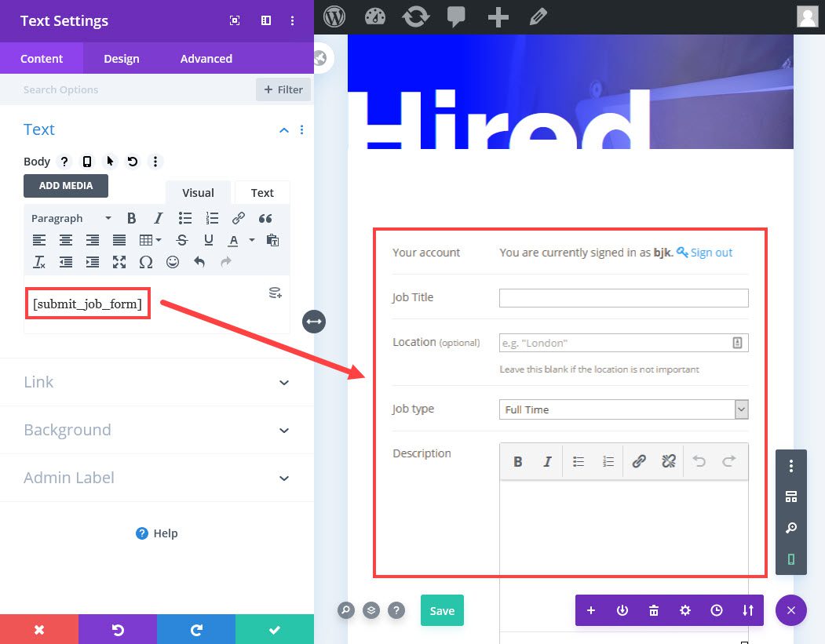825x644 pixels.
Task: Open the insert special character icon
Action: pos(146,262)
